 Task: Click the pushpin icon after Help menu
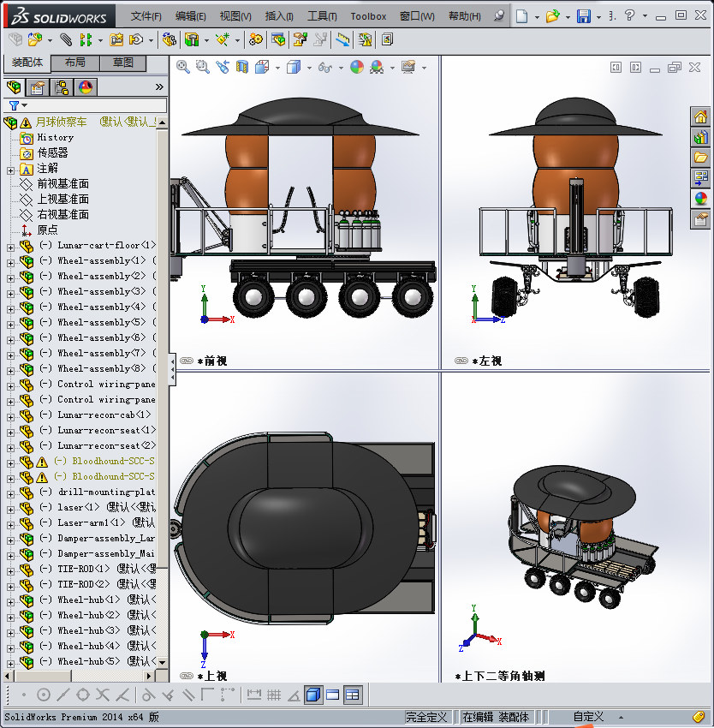(x=499, y=15)
